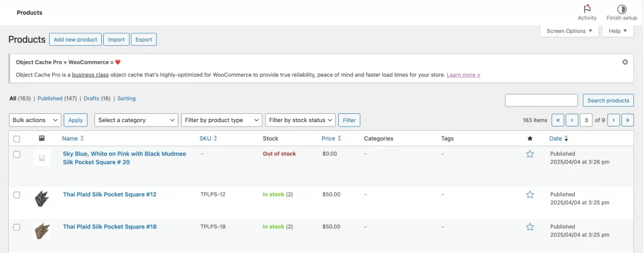Click the Finish setup circle icon
This screenshot has width=644, height=253.
(621, 9)
